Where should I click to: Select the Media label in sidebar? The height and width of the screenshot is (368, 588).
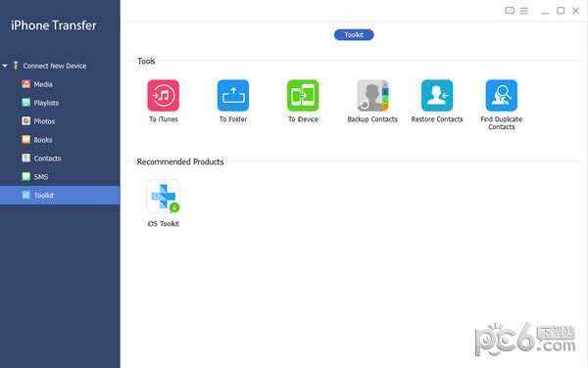pos(43,84)
